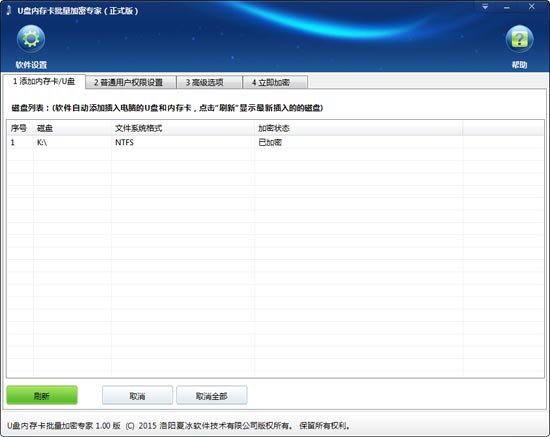This screenshot has height=437, width=550.
Task: Click the 取消全部 button
Action: [212, 396]
